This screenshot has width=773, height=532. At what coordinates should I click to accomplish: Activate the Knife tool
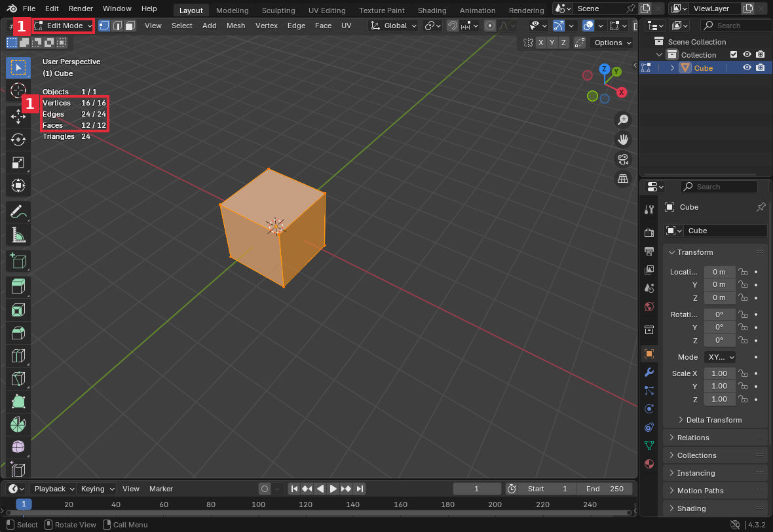pos(18,379)
